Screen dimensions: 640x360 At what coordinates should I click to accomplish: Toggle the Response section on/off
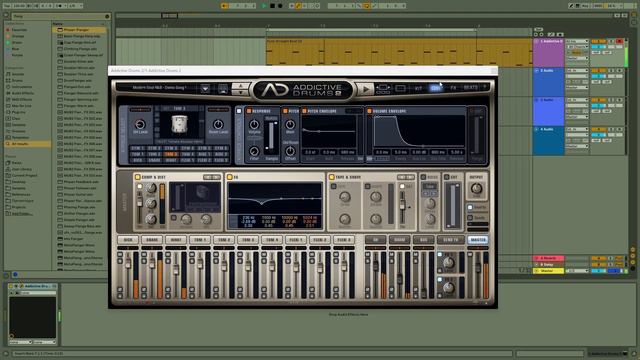pos(249,111)
